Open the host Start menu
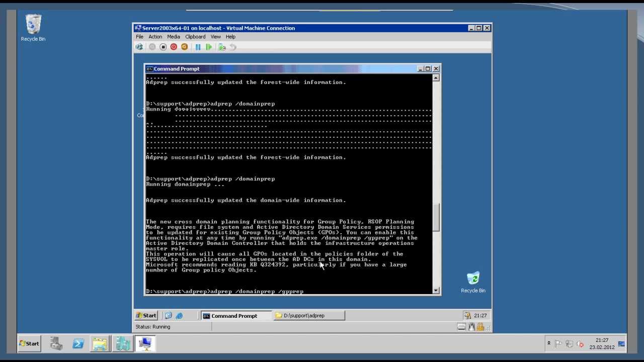The height and width of the screenshot is (362, 644). click(29, 343)
